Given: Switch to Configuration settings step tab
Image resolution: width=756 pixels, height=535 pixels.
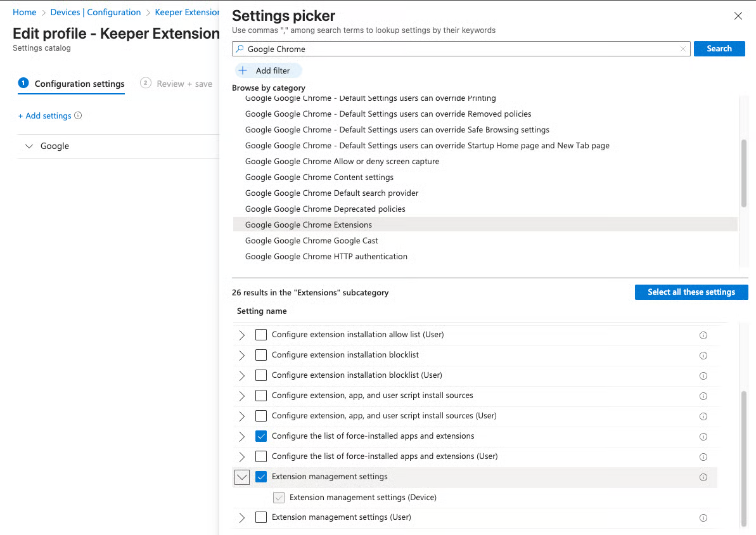Looking at the screenshot, I should [x=79, y=84].
